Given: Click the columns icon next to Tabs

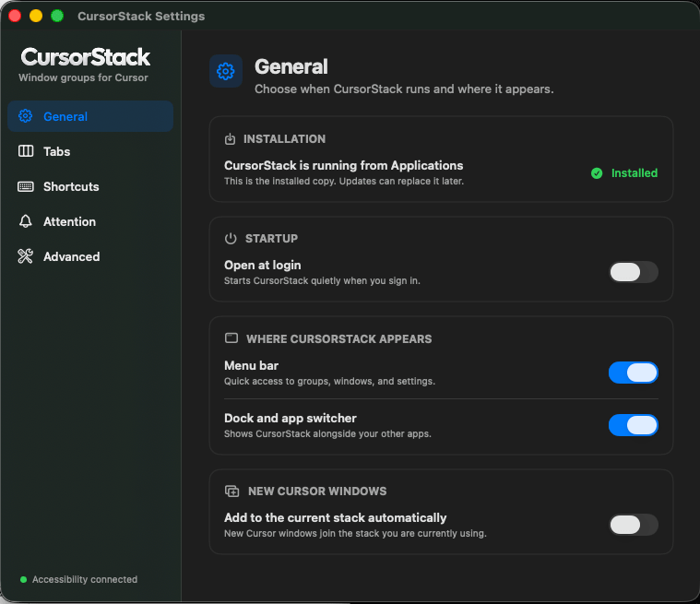Looking at the screenshot, I should click(26, 151).
